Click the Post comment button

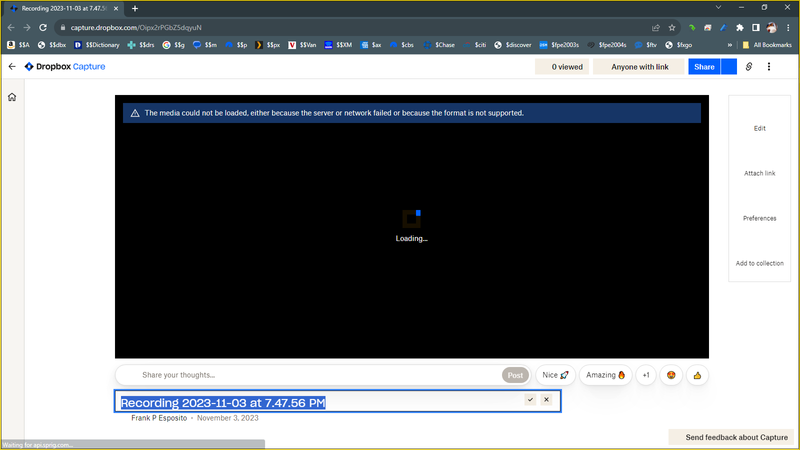515,375
